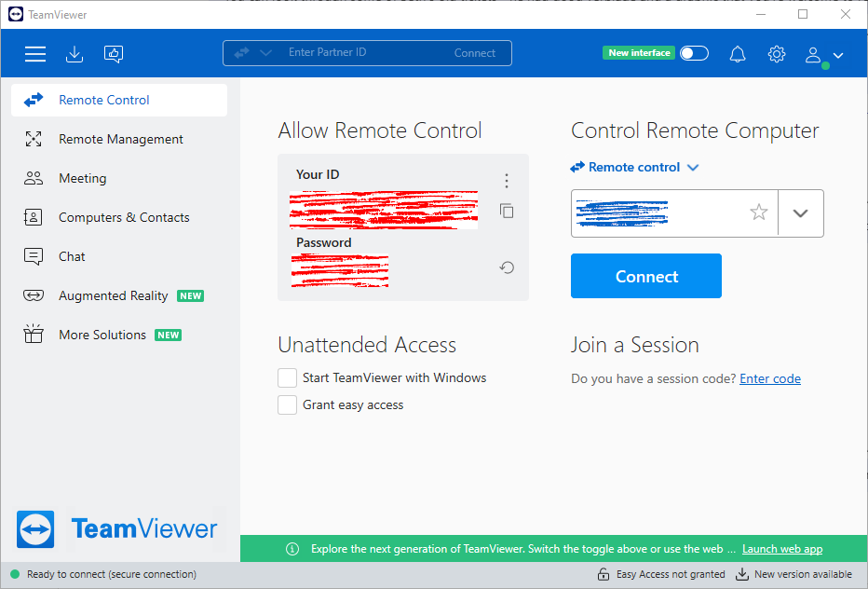
Task: Open notifications bell
Action: [738, 54]
